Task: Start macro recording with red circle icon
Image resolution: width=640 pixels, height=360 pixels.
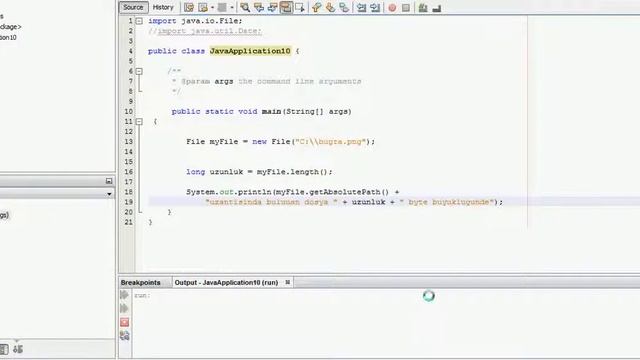Action: (392, 7)
